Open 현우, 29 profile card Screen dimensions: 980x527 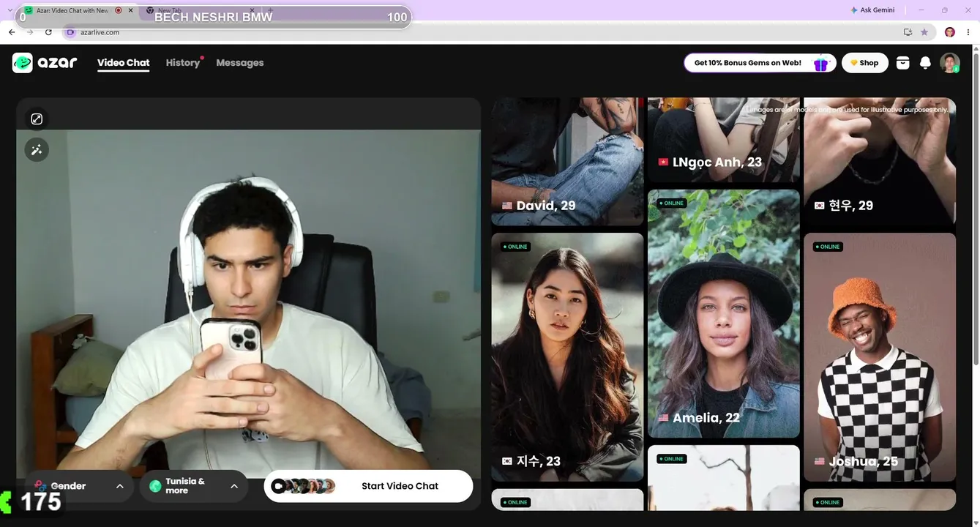[880, 162]
